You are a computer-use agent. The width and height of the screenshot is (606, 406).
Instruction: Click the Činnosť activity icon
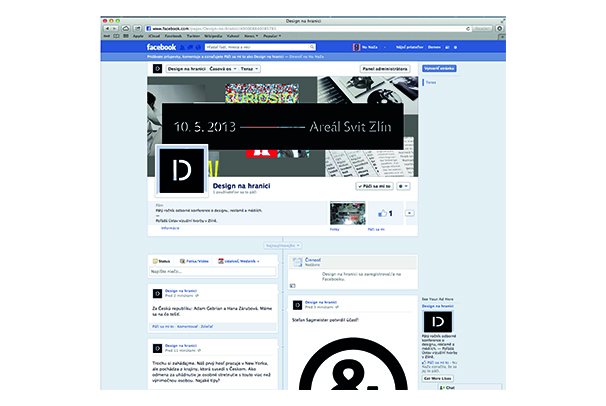click(x=297, y=260)
